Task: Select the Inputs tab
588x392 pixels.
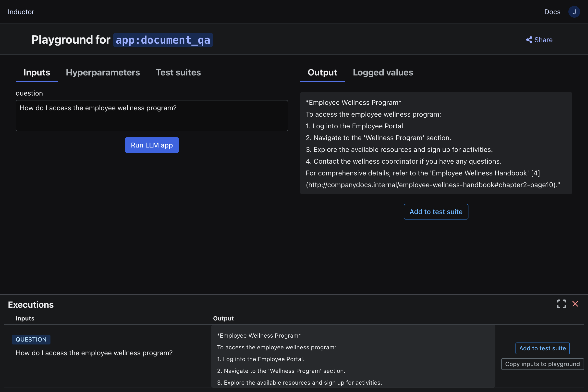Action: point(37,72)
